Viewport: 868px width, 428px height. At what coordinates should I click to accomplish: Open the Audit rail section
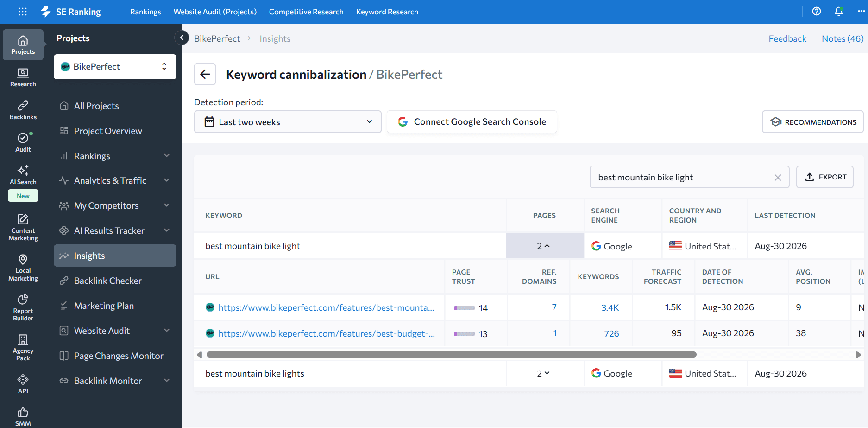[23, 143]
